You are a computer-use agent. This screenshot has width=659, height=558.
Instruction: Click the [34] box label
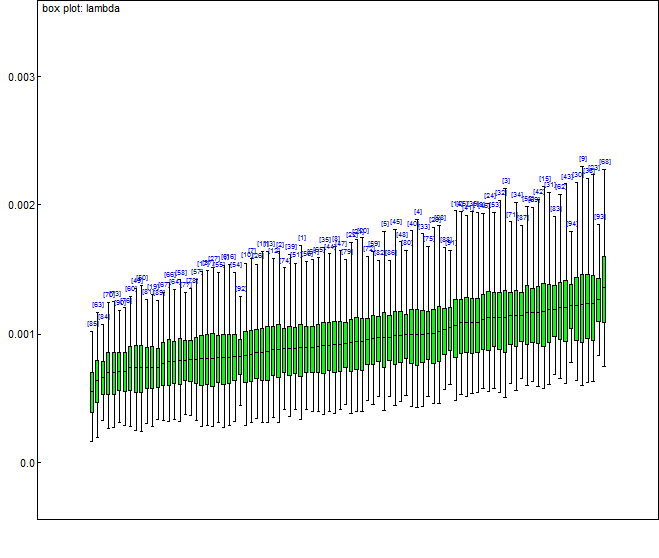click(x=517, y=195)
